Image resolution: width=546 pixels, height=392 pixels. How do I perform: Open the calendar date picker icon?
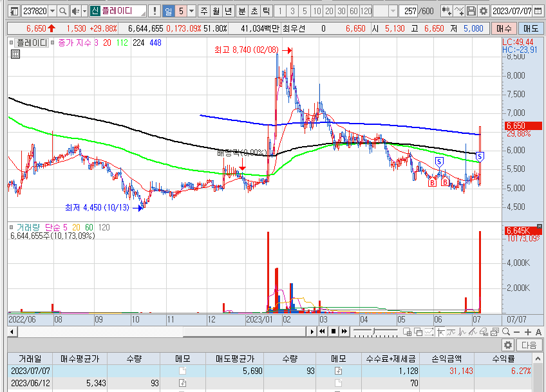point(538,11)
